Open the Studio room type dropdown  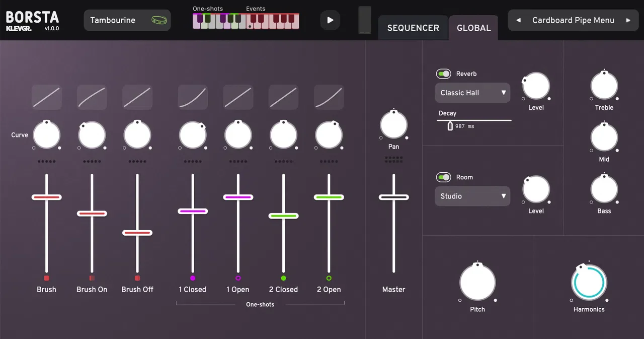[472, 196]
